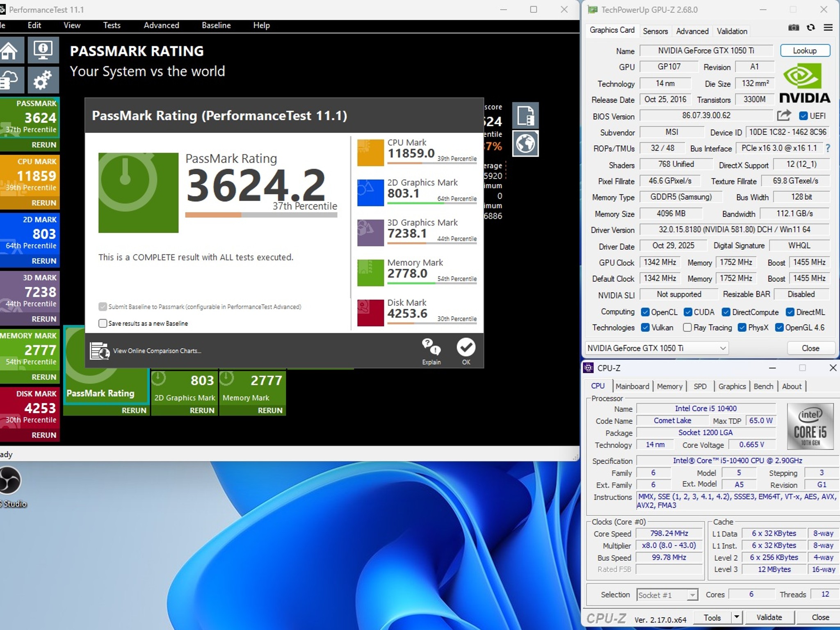Screen dimensions: 840x630
Task: Click the BIOS share export icon
Action: pyautogui.click(x=783, y=116)
